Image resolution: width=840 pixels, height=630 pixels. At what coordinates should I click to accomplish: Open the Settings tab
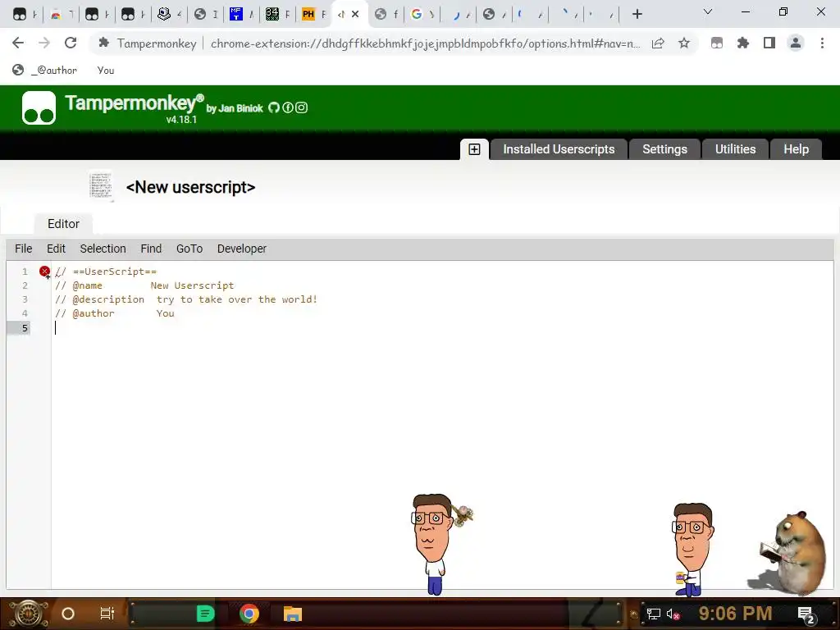point(664,149)
